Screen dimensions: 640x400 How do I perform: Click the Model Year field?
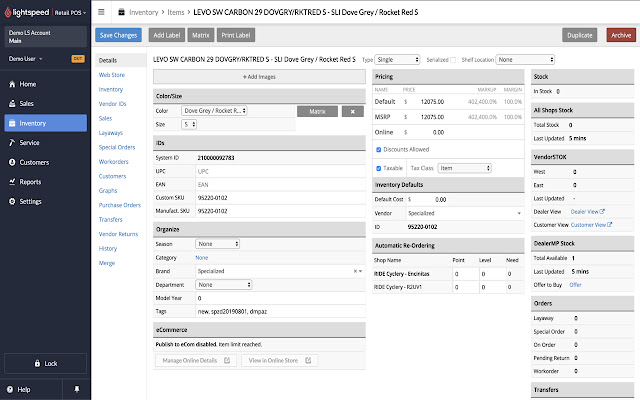pyautogui.click(x=280, y=298)
